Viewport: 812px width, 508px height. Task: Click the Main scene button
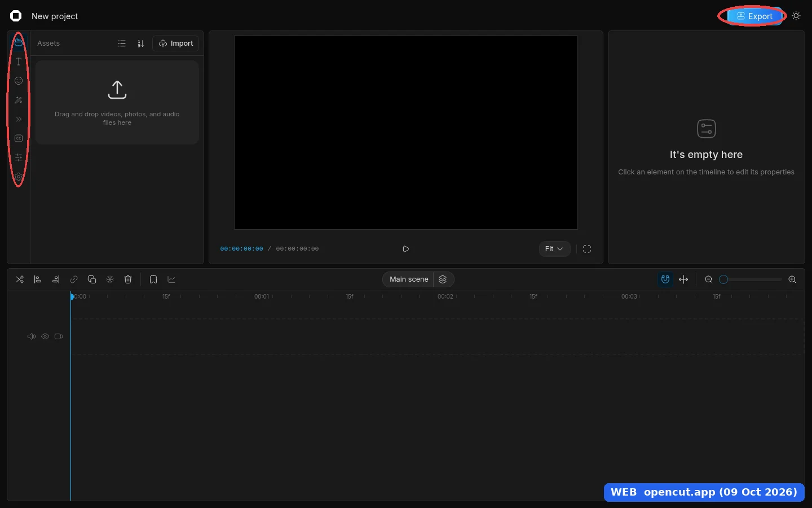409,279
